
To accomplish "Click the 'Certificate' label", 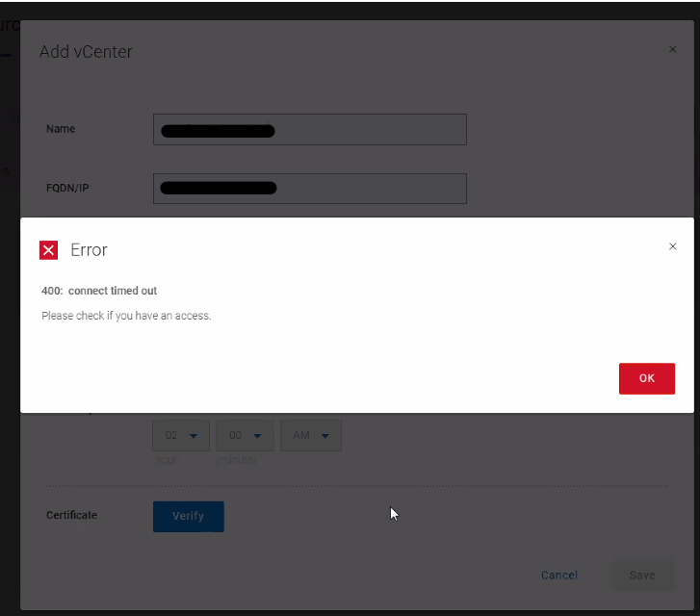I will (71, 515).
